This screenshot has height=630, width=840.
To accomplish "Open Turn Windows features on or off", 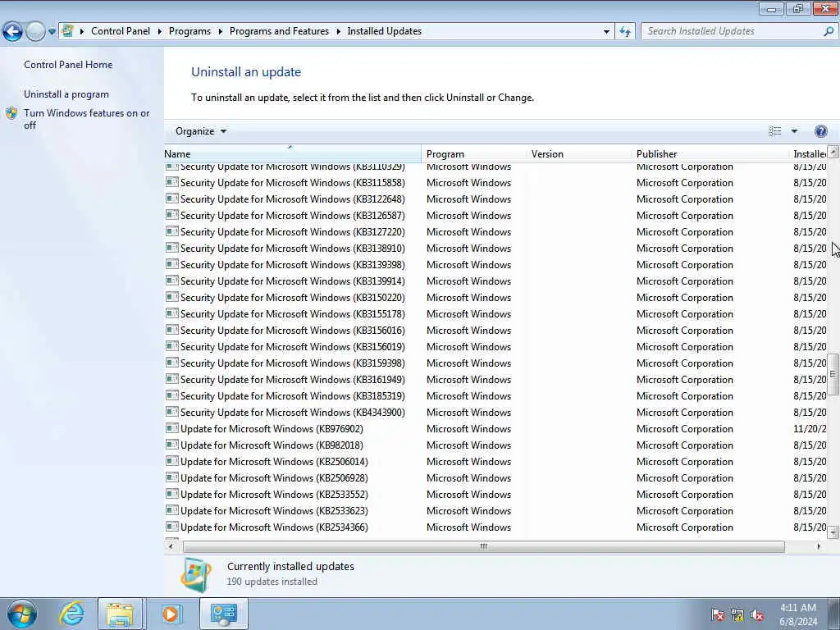I will [87, 119].
